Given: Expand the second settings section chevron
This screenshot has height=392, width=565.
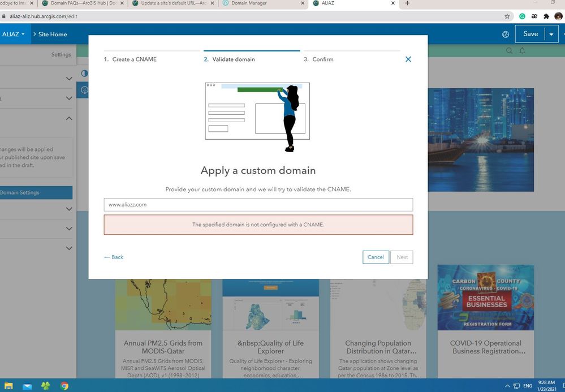Looking at the screenshot, I should coord(69,98).
